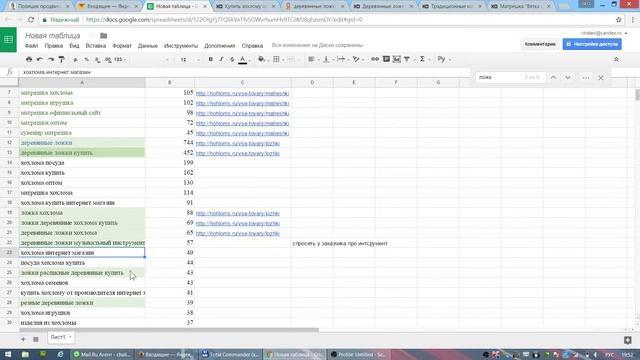The height and width of the screenshot is (360, 640).
Task: Star the Новая таблица document
Action: point(92,36)
